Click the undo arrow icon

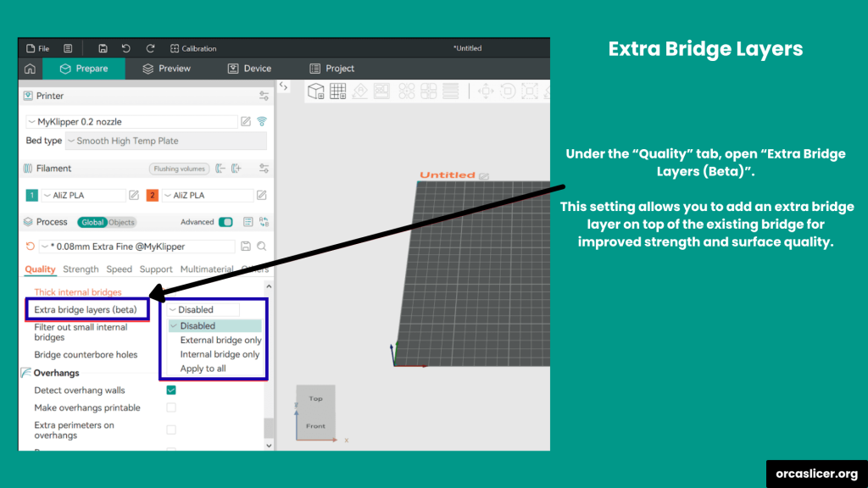[x=126, y=48]
